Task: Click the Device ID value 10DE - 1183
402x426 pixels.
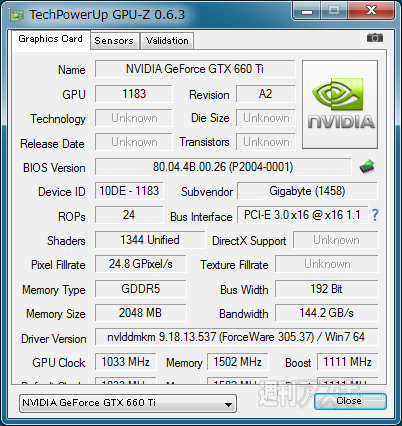Action: click(x=129, y=191)
